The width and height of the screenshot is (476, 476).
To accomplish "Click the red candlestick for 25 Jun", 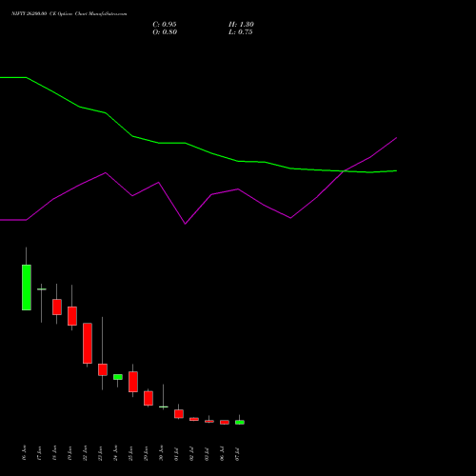I will tap(133, 382).
